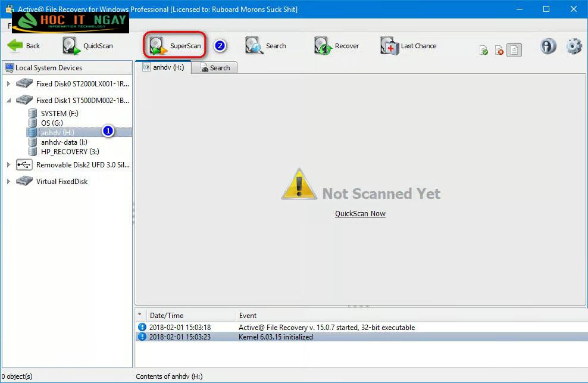
Task: Launch SuperScan from the toolbar
Action: tap(175, 46)
